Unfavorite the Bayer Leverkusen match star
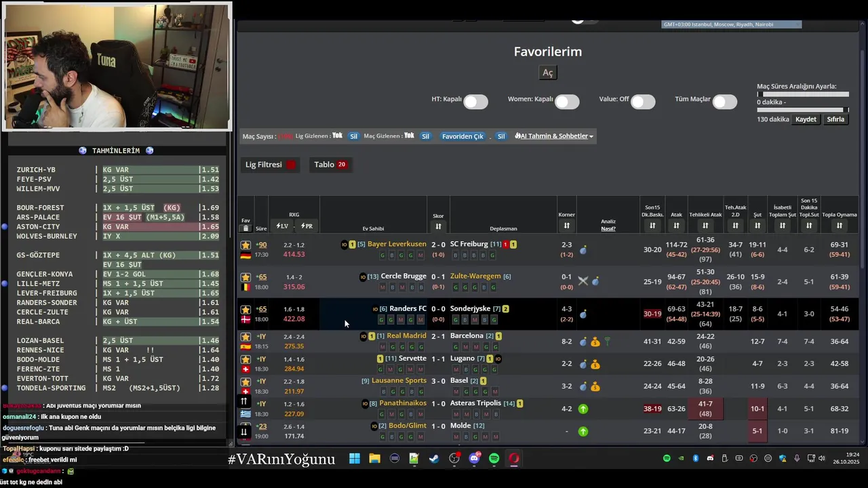Image resolution: width=868 pixels, height=488 pixels. 245,245
